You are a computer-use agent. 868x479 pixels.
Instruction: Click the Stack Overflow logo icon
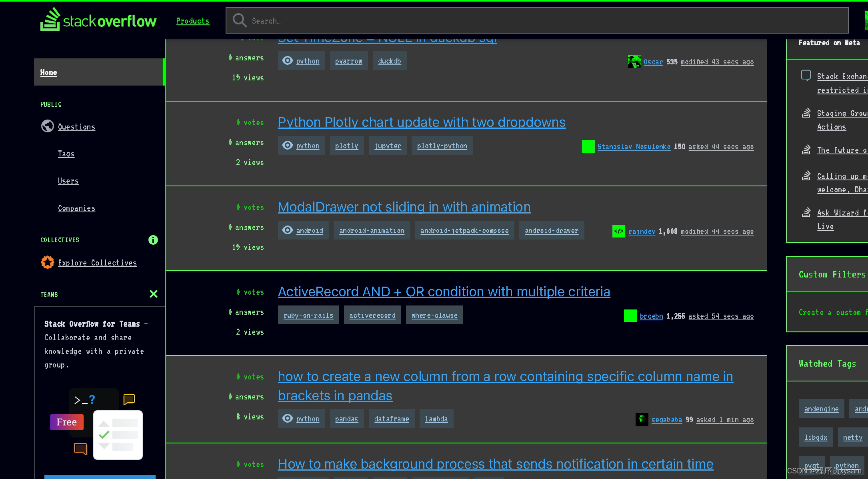click(50, 19)
